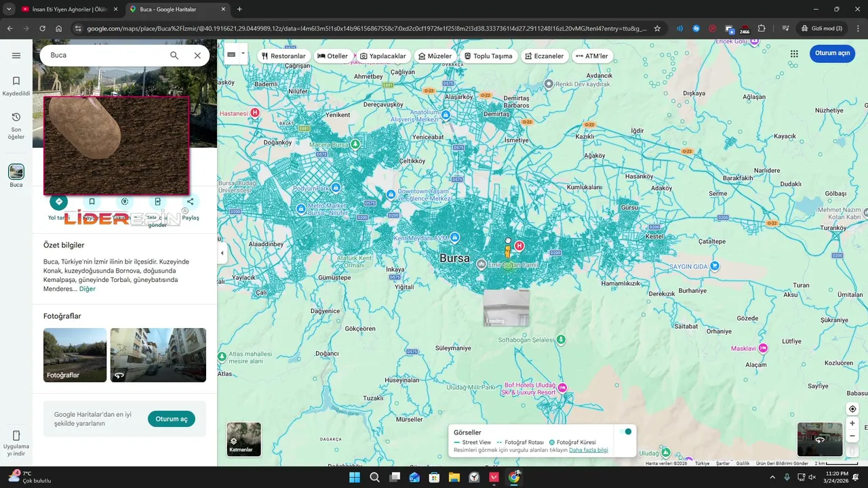Open the Gizlilik footer link
868x488 pixels.
[743, 464]
